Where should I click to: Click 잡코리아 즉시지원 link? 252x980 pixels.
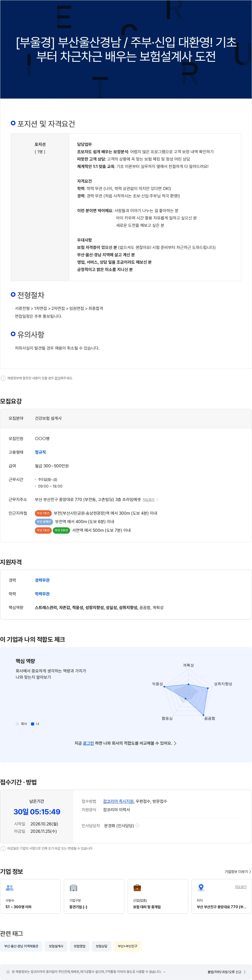[x=118, y=801]
